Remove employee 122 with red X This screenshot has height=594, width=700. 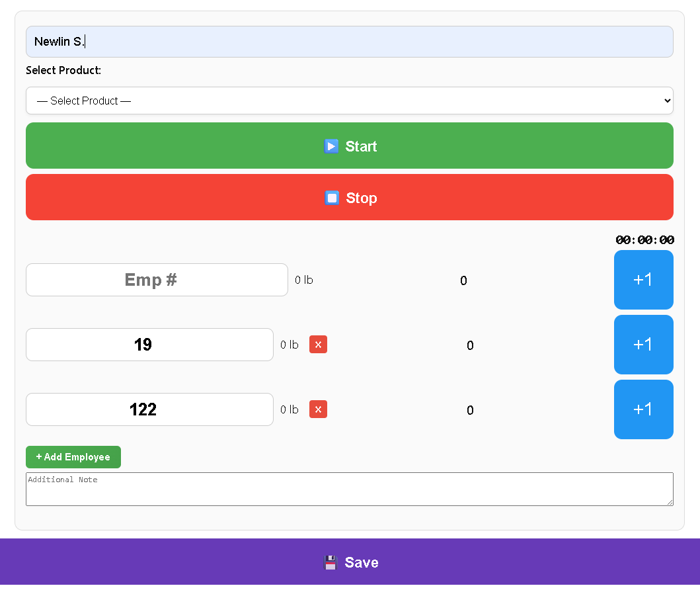[x=318, y=409]
